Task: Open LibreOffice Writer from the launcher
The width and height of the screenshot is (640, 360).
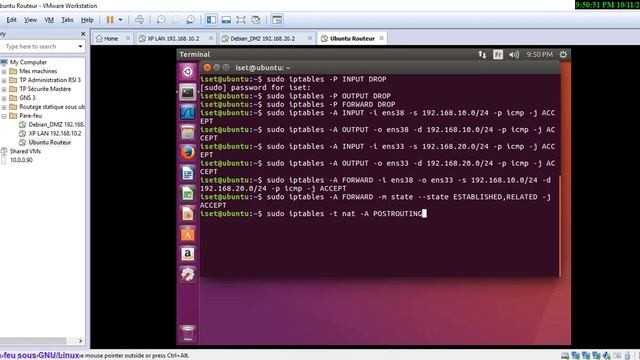Action: tap(188, 173)
